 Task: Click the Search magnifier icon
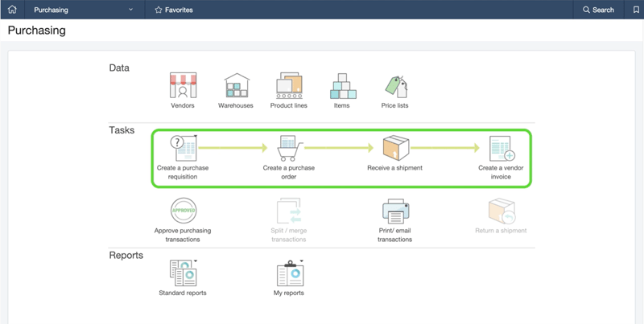coord(587,10)
